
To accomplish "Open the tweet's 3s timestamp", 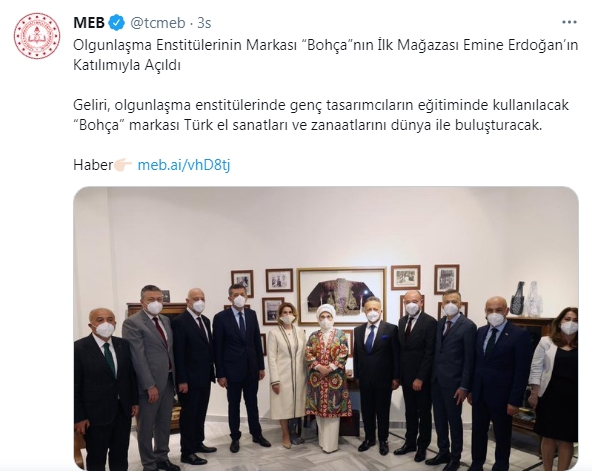I will coord(204,23).
